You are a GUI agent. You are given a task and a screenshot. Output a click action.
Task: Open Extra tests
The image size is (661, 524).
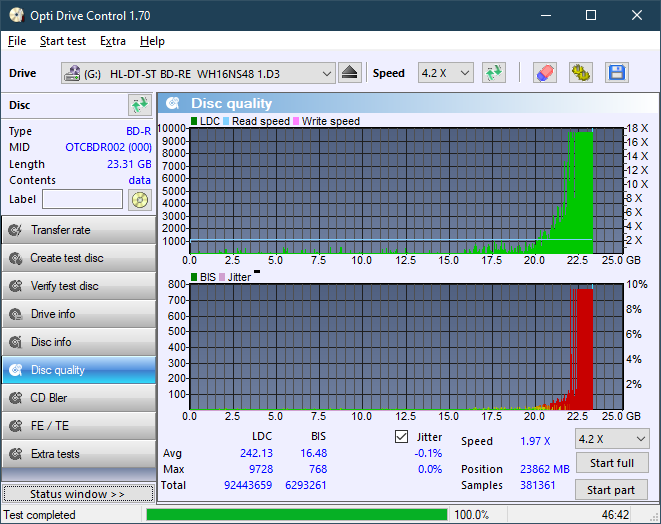[79, 454]
